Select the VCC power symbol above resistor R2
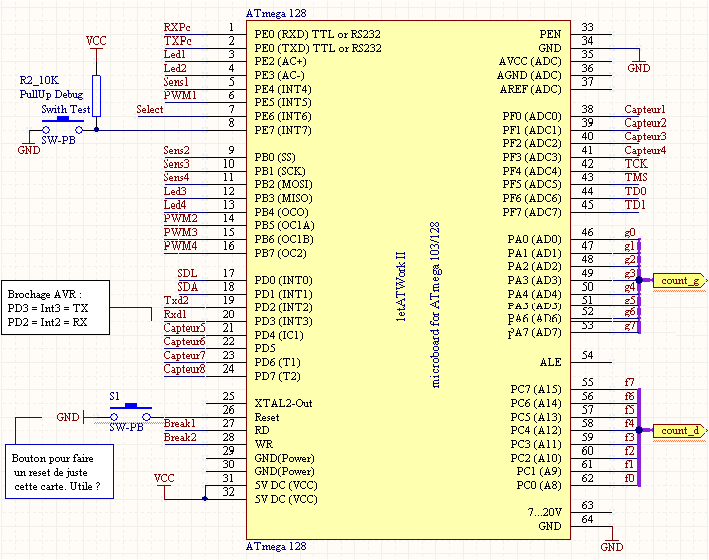 (x=96, y=41)
